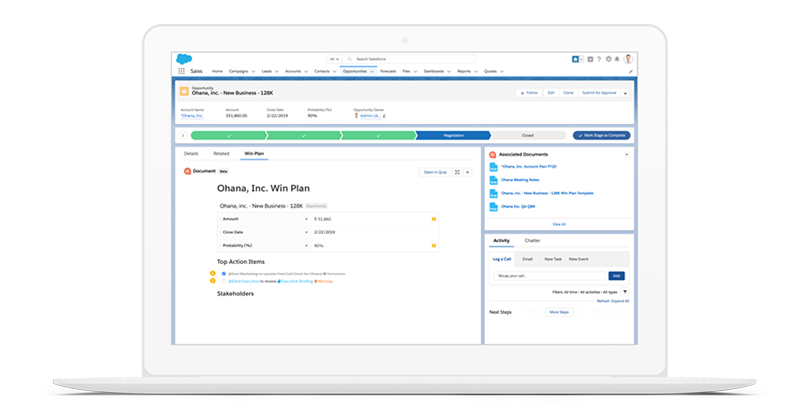Click the More Steps button
Screen dimensions: 800x417
[x=559, y=312]
